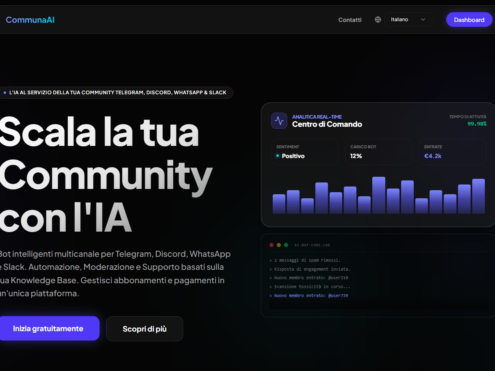Open the Dashboard button
Screen dimensions: 495x371
coord(469,20)
